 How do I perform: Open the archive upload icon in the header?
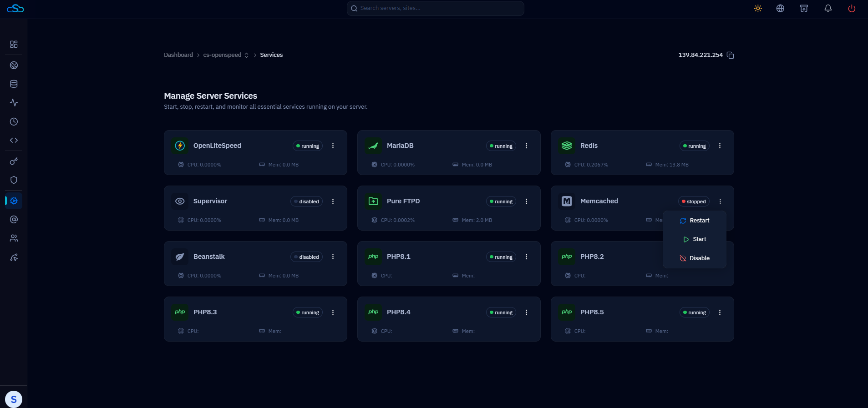click(804, 9)
